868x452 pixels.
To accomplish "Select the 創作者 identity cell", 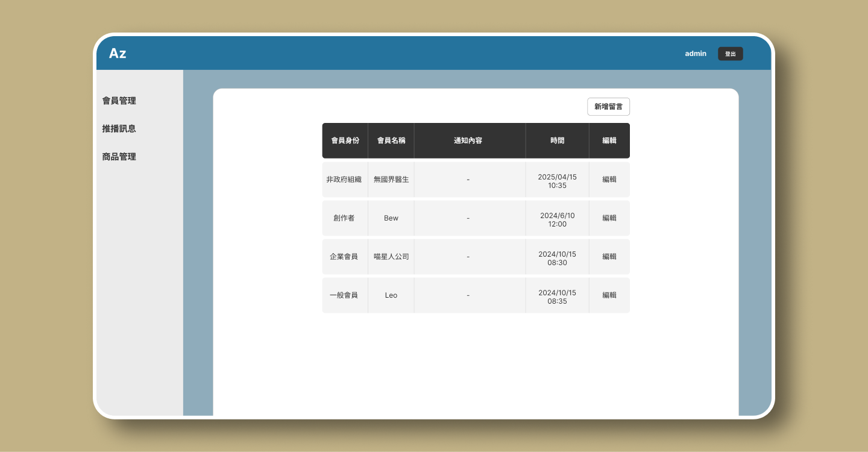I will [x=344, y=218].
